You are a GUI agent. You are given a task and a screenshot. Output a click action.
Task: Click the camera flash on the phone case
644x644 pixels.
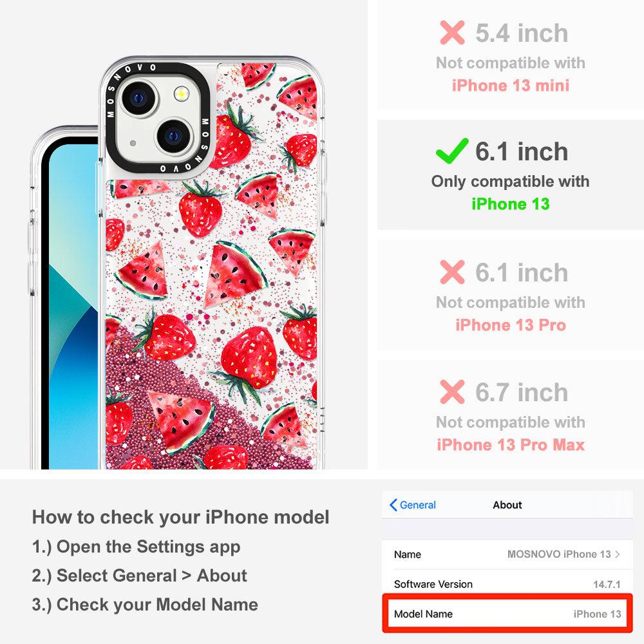point(181,94)
